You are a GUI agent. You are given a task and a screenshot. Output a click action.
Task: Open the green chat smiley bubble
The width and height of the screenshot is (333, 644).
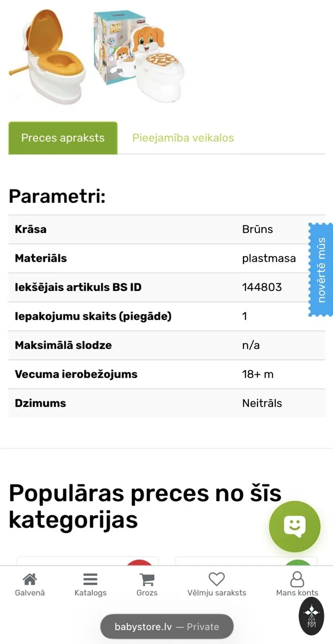tap(294, 526)
